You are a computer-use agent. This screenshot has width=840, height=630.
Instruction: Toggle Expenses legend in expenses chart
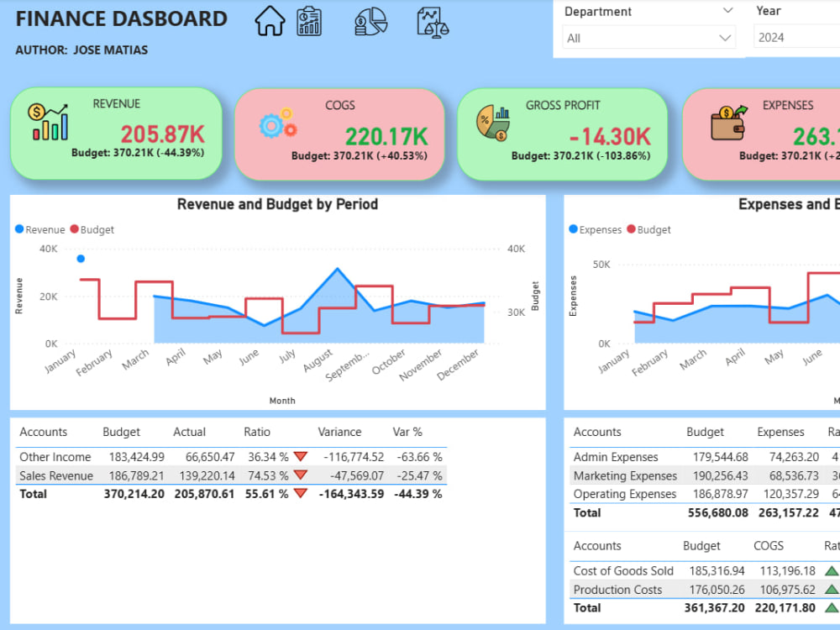tap(596, 229)
